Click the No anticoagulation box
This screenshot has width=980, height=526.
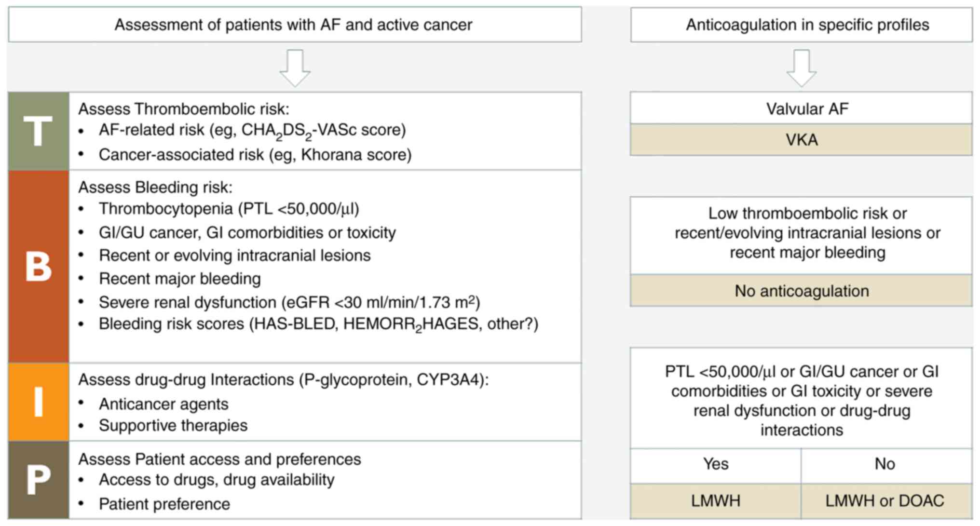click(x=801, y=291)
